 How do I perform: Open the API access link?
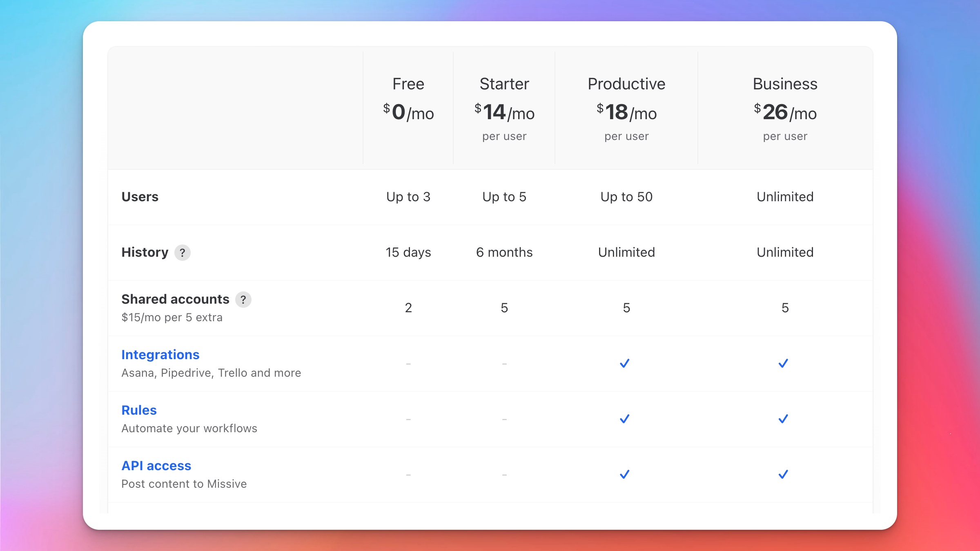tap(156, 465)
